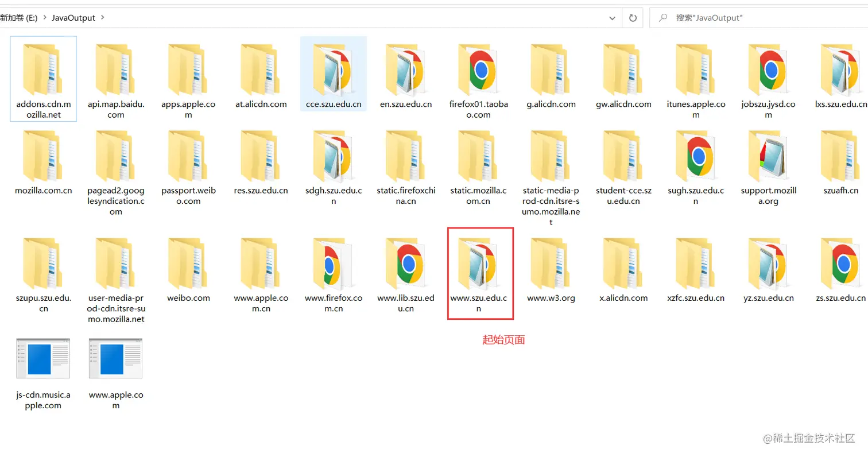Open the firefox01.taobao.com folder with Chrome icon
Image resolution: width=868 pixels, height=457 pixels.
479,71
